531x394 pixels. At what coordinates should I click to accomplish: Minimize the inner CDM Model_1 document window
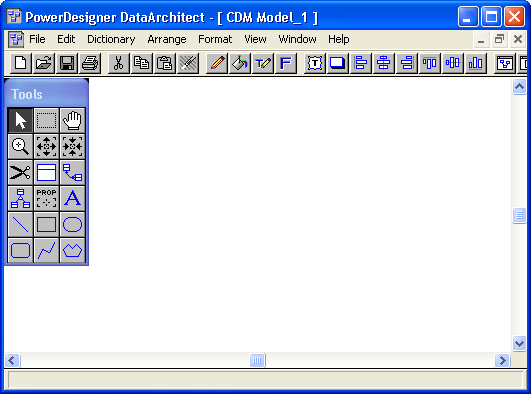tap(481, 39)
